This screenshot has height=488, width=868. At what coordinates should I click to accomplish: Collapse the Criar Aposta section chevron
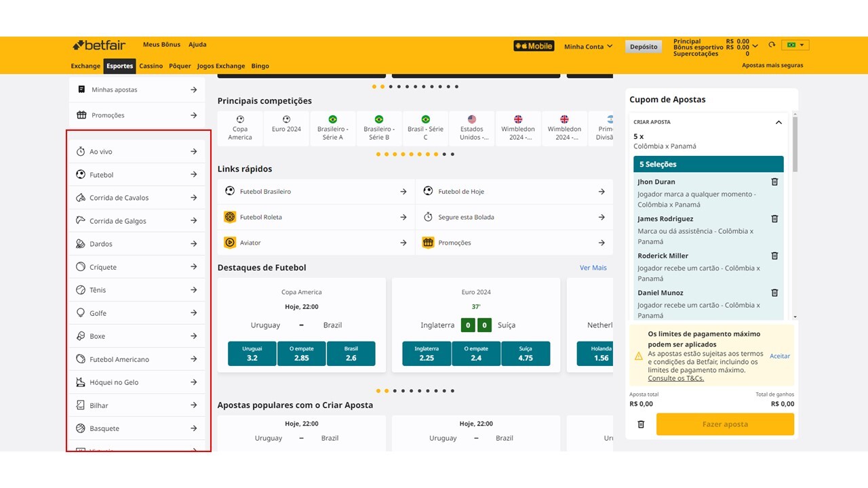(778, 123)
